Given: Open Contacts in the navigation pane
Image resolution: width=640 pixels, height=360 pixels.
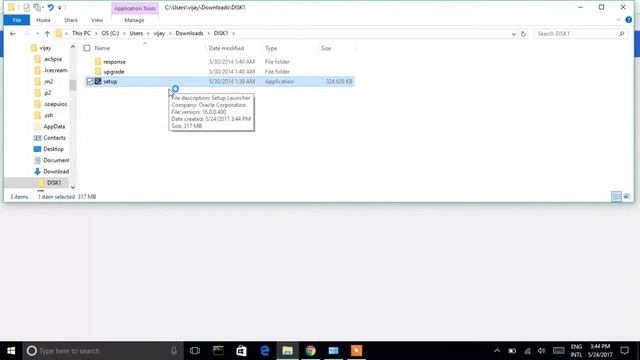Looking at the screenshot, I should (x=54, y=138).
